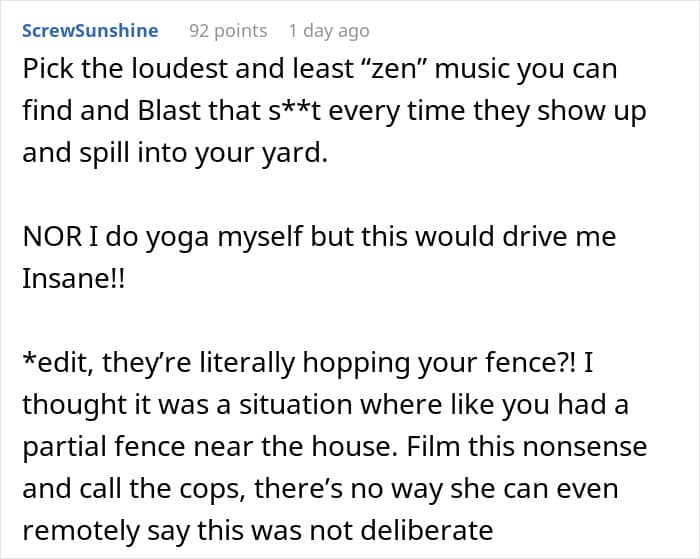The image size is (700, 559).
Task: Click the last line "remotely say this was not deliberate"
Action: pyautogui.click(x=258, y=531)
